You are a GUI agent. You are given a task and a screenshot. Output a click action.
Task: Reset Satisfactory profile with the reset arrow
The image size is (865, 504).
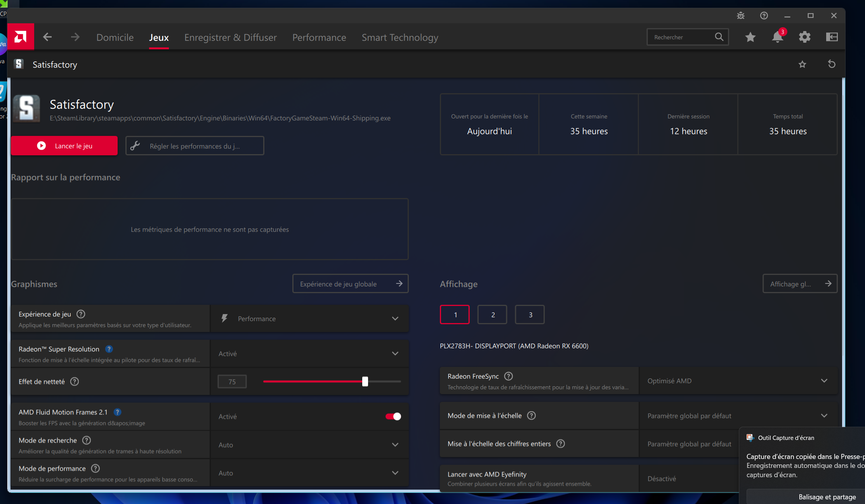831,64
